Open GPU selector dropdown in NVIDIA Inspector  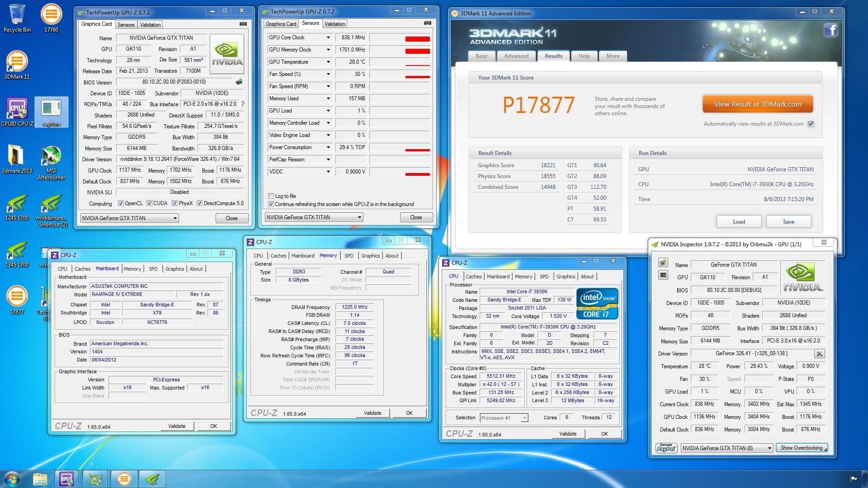click(x=726, y=448)
